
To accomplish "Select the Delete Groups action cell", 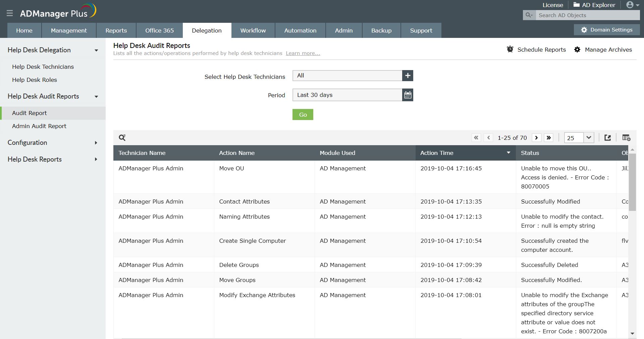I will point(264,265).
